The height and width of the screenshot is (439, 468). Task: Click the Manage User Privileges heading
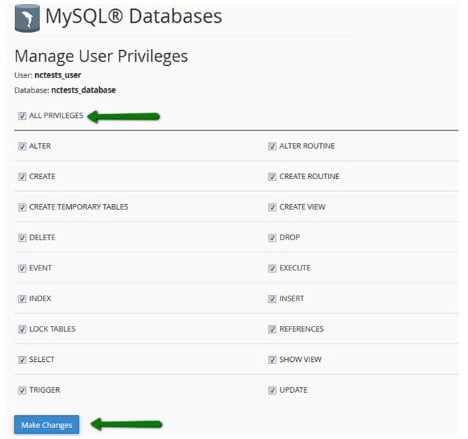[x=101, y=56]
